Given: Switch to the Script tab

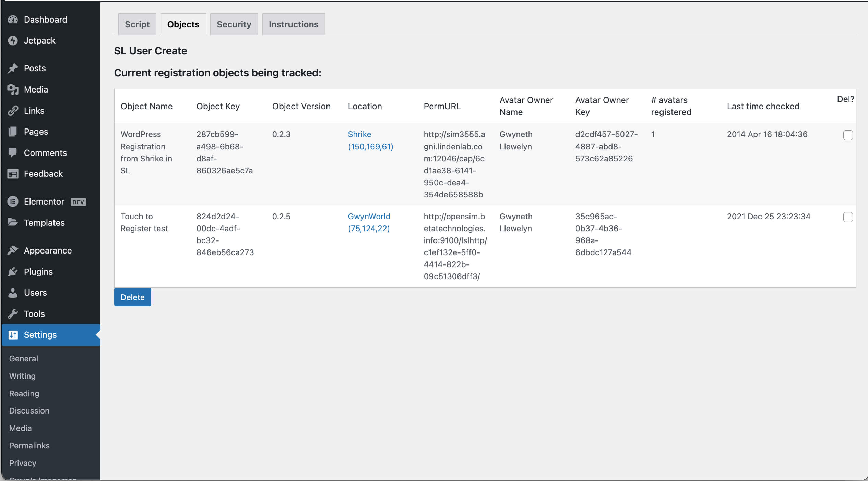Looking at the screenshot, I should click(137, 24).
